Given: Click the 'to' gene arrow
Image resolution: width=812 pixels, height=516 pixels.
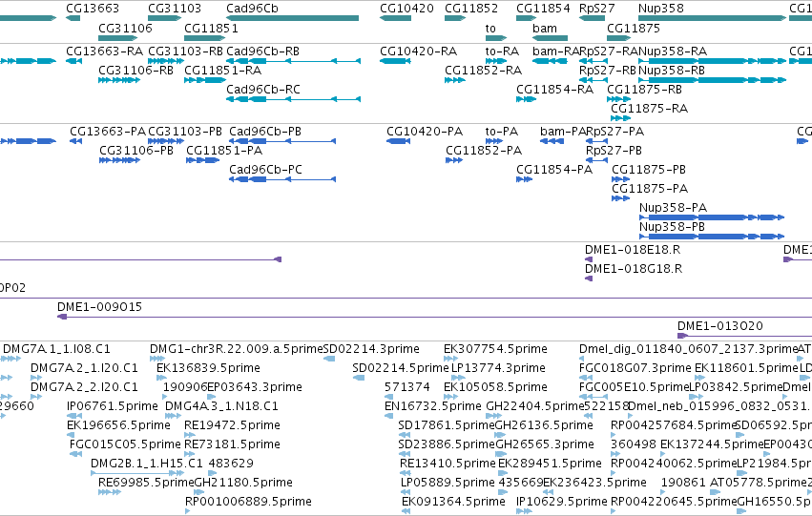Looking at the screenshot, I should click(496, 38).
